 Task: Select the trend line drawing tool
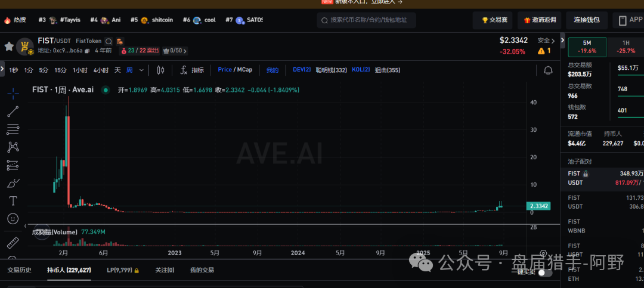[13, 111]
